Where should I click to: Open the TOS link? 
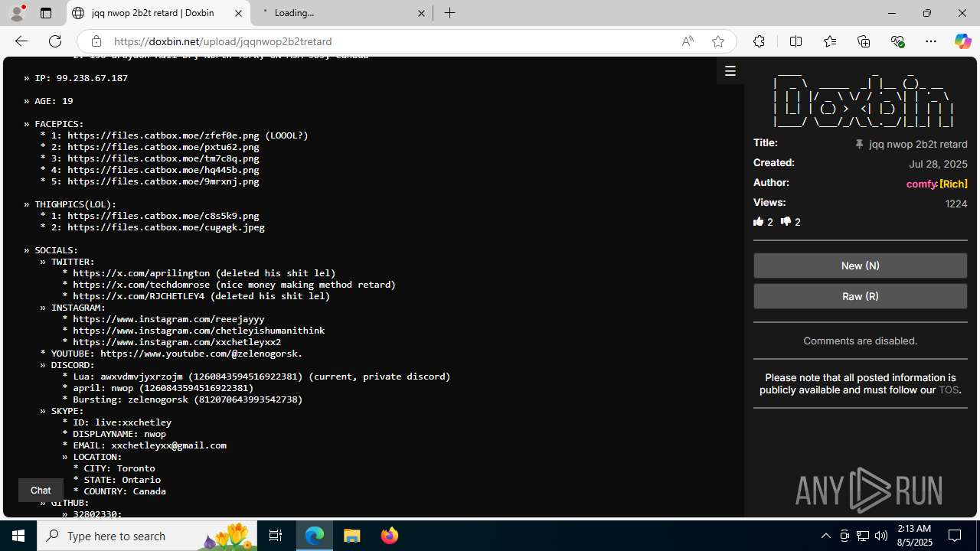(x=948, y=390)
